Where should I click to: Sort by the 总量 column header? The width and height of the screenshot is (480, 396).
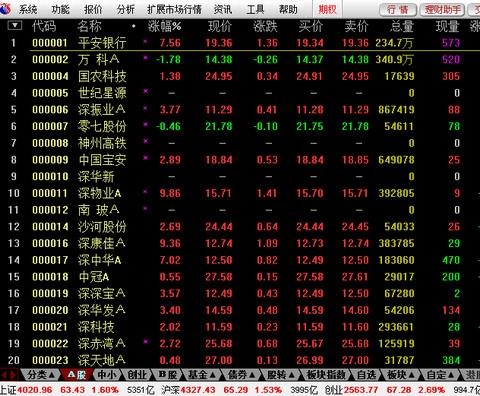click(402, 26)
